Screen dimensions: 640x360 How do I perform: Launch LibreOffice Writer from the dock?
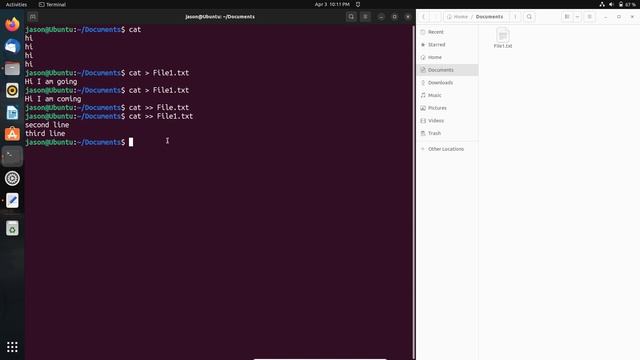click(12, 113)
